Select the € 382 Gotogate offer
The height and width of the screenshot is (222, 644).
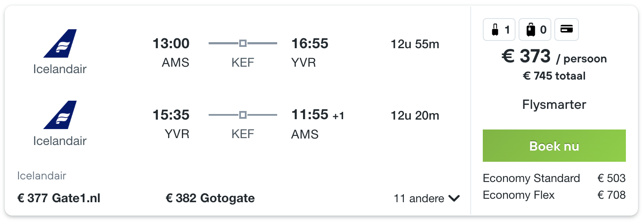coord(210,198)
